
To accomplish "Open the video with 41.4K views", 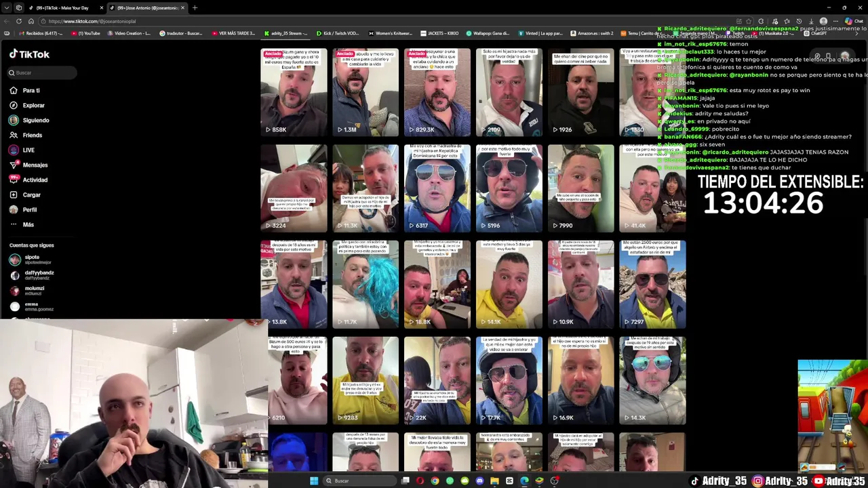I will (x=652, y=188).
